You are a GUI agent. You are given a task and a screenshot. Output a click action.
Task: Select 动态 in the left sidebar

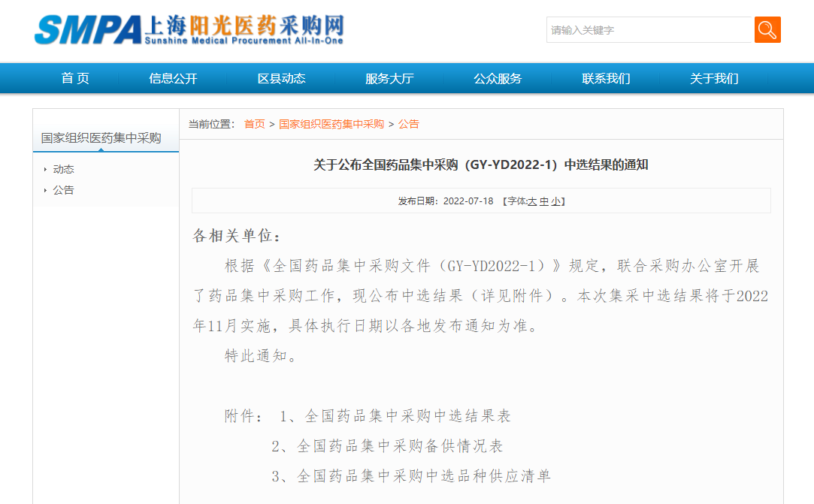tap(63, 169)
